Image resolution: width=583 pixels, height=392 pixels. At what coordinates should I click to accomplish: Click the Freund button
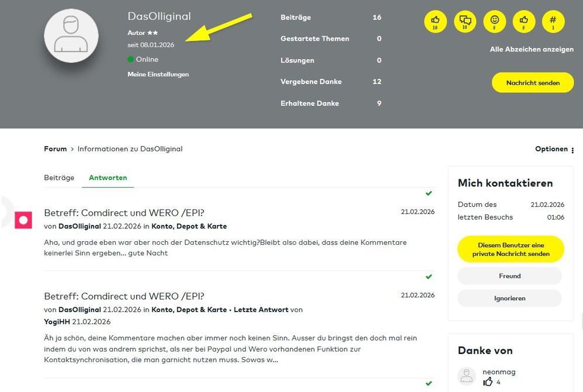click(509, 276)
